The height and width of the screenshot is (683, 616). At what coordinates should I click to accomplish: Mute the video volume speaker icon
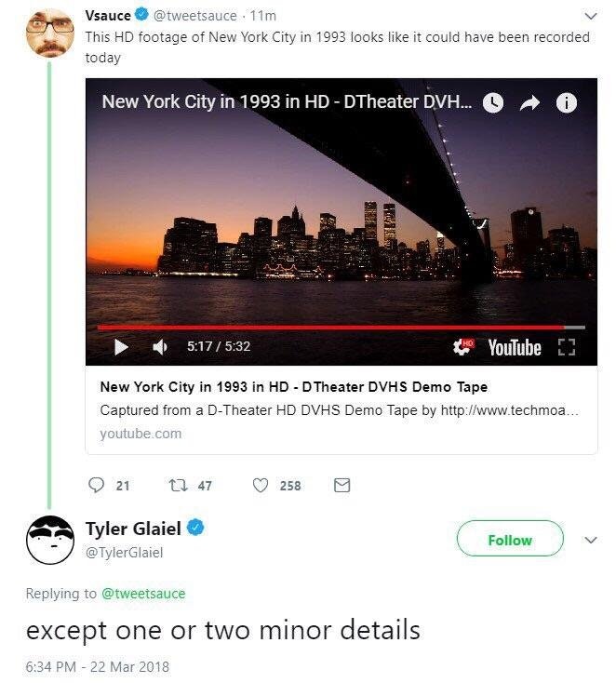(159, 347)
